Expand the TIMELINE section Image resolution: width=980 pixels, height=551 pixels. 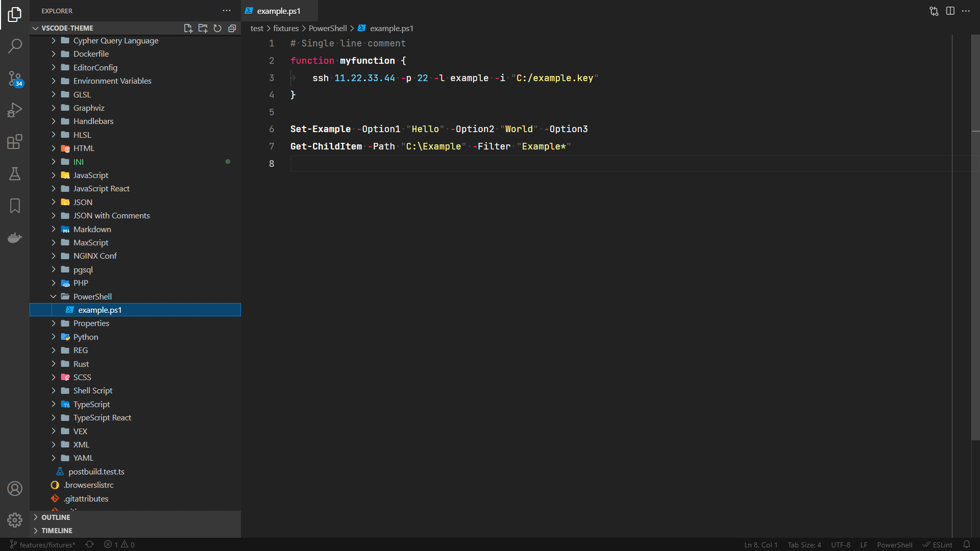tap(57, 531)
